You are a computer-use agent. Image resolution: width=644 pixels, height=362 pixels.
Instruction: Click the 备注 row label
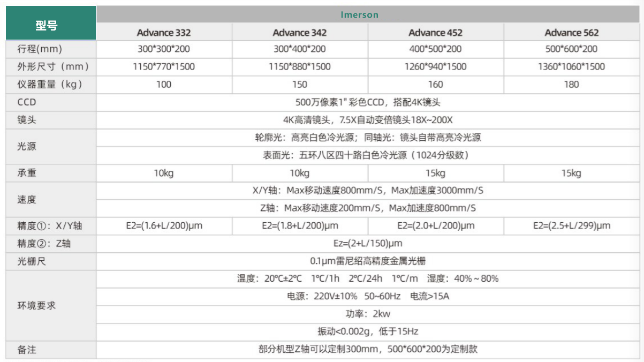[x=27, y=350]
